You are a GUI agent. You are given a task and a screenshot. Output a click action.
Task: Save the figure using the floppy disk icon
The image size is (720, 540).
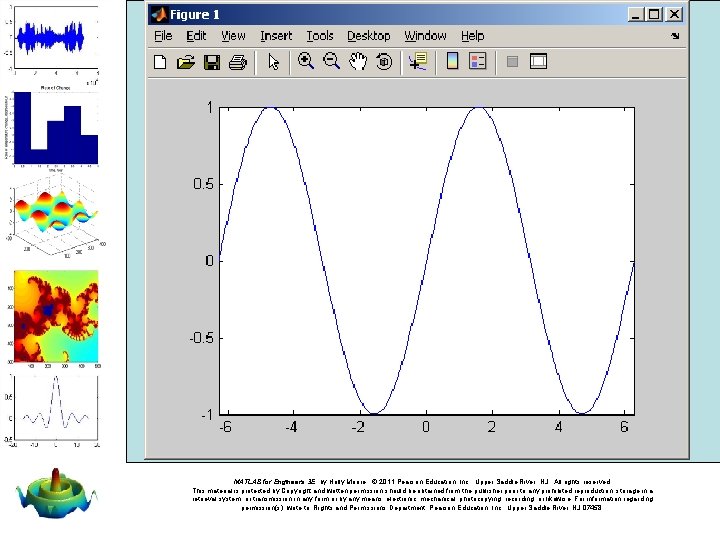pyautogui.click(x=212, y=62)
